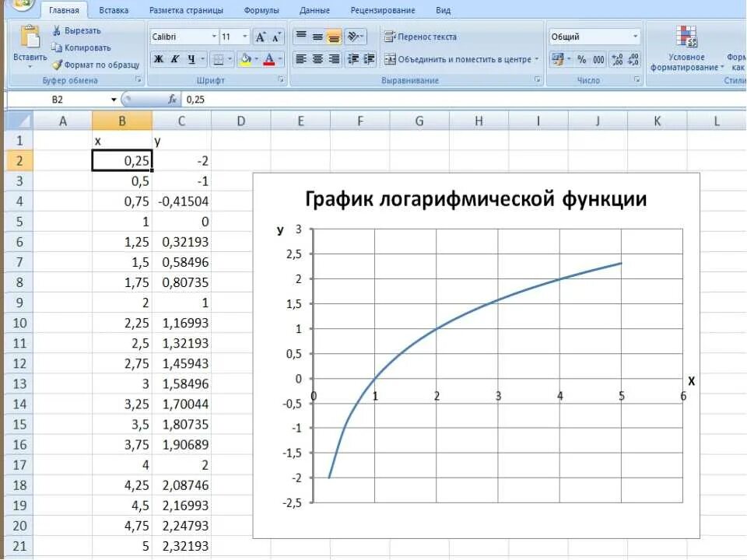
Task: Click Name Box showing B2
Action: pos(58,100)
